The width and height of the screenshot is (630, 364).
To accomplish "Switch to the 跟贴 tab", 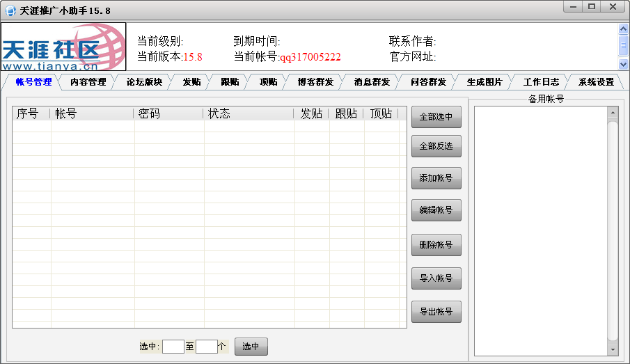I will (230, 82).
